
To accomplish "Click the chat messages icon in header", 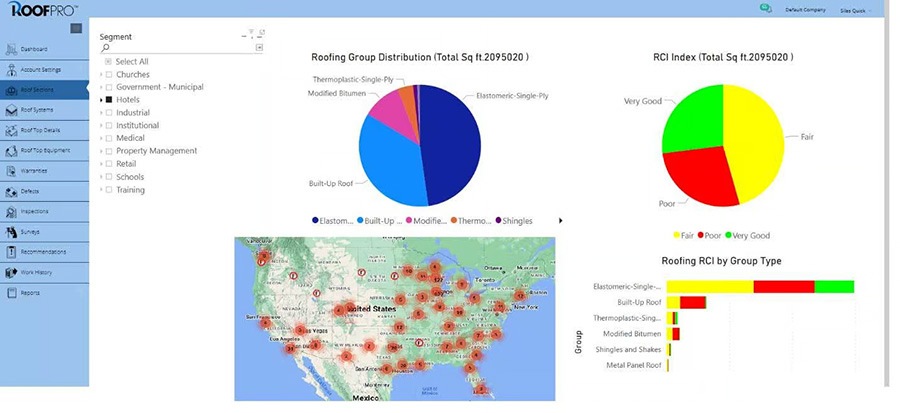I will pyautogui.click(x=766, y=8).
